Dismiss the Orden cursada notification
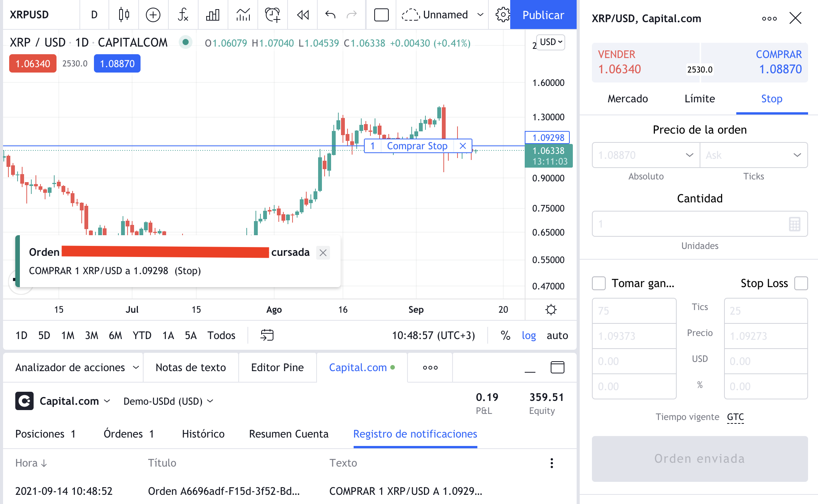This screenshot has width=818, height=504. [323, 253]
